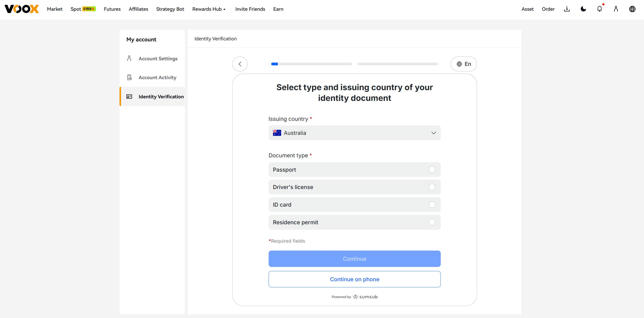Screen dimensions: 644x318
Task: Click the "Document type" label
Action: 288,155
